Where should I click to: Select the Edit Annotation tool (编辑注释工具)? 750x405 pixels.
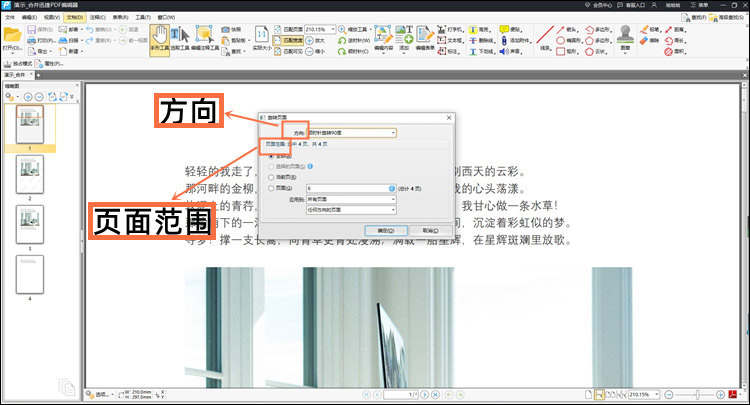(x=205, y=39)
